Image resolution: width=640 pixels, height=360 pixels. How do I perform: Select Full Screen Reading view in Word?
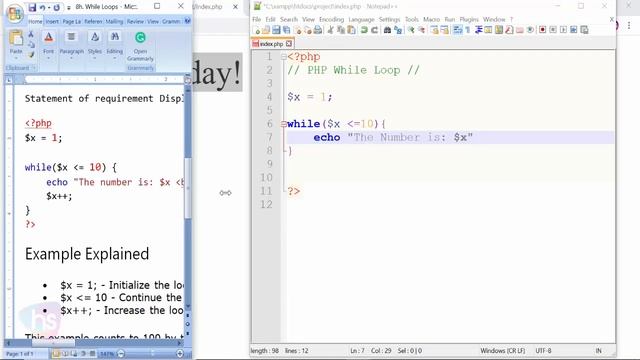[65, 354]
